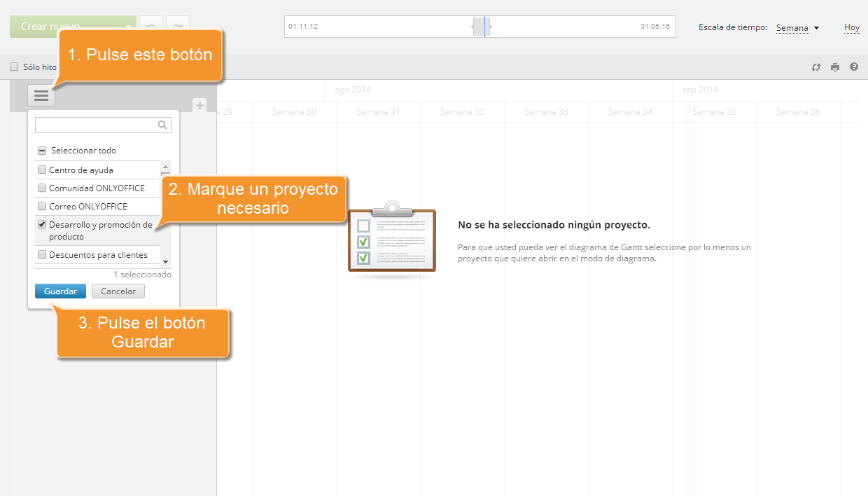Check the Descuentos para clientes project

pyautogui.click(x=42, y=255)
